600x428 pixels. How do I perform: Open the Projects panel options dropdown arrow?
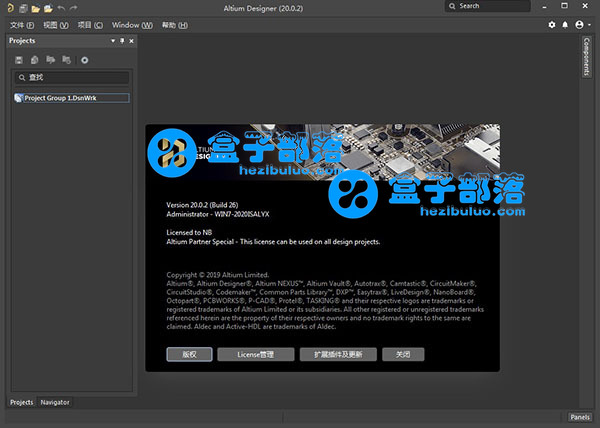pyautogui.click(x=113, y=41)
